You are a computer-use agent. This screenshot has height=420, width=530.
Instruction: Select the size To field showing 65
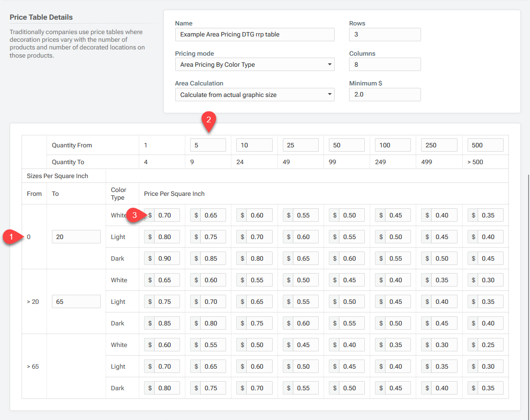(76, 301)
